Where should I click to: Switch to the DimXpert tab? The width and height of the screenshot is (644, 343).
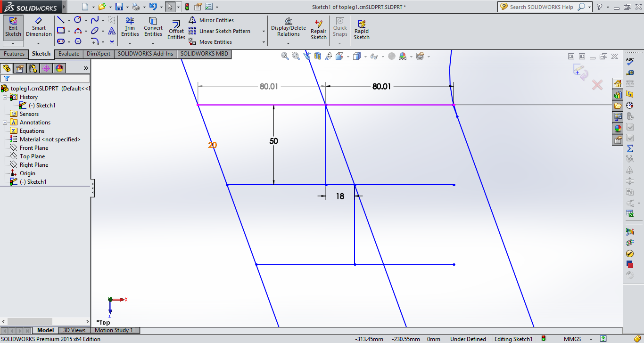coord(99,54)
